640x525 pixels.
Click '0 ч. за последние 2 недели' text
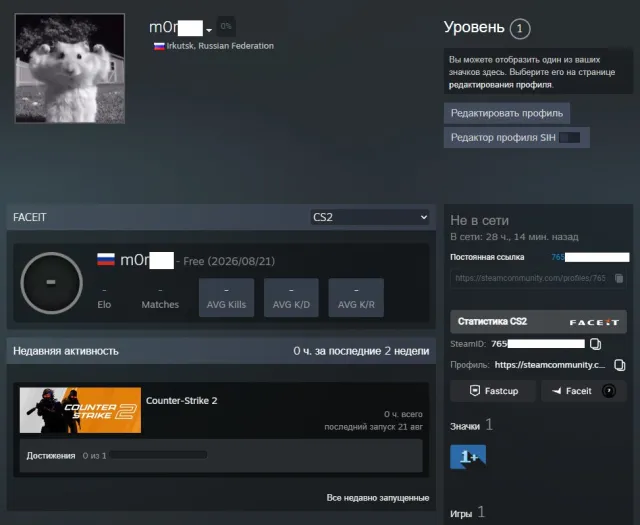pyautogui.click(x=361, y=351)
